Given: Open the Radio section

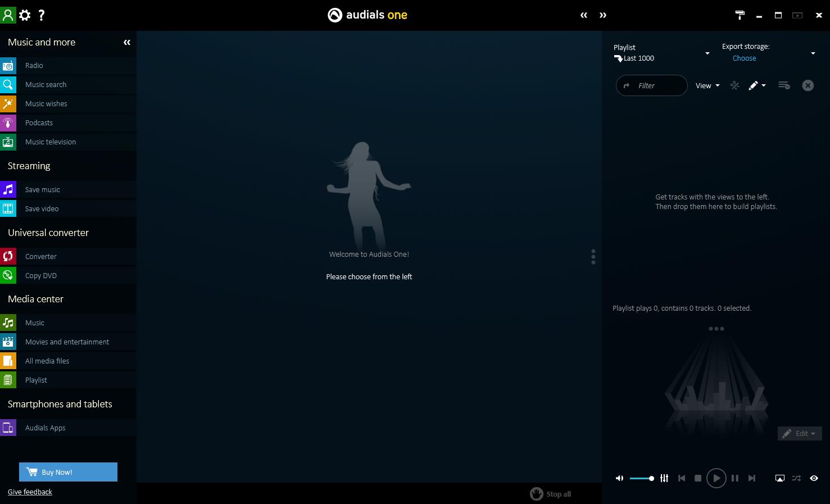Looking at the screenshot, I should (68, 66).
